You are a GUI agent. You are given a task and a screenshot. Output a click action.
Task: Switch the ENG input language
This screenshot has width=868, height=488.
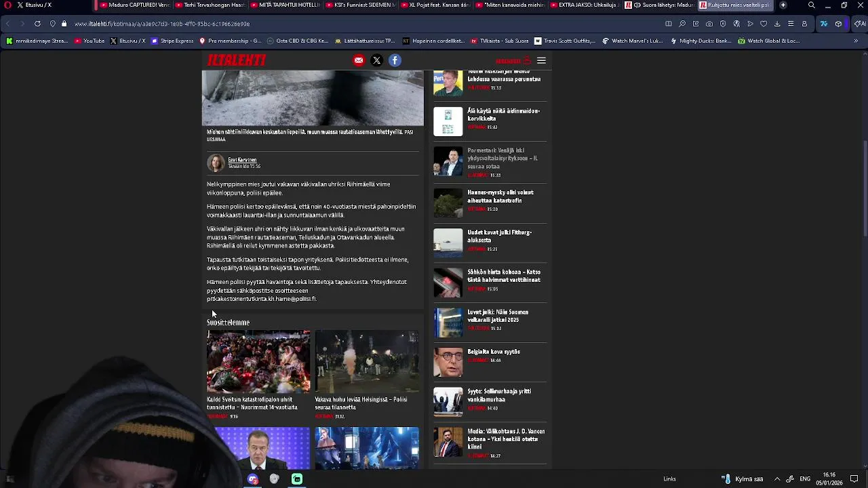point(805,479)
